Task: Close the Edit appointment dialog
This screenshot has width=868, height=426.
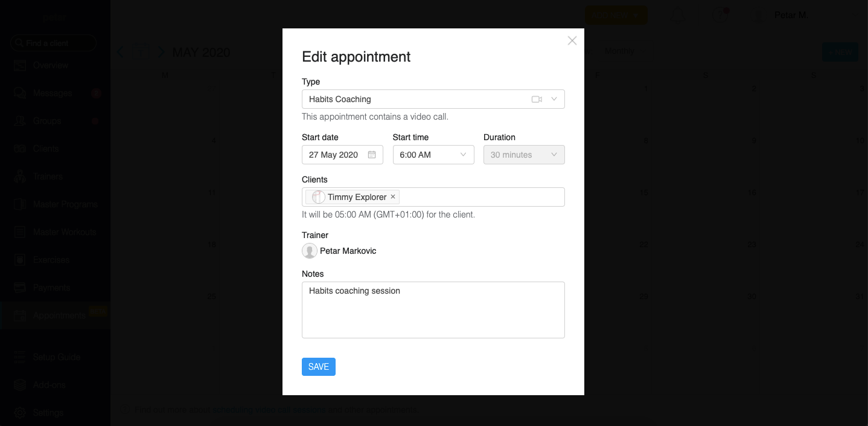Action: click(x=572, y=40)
